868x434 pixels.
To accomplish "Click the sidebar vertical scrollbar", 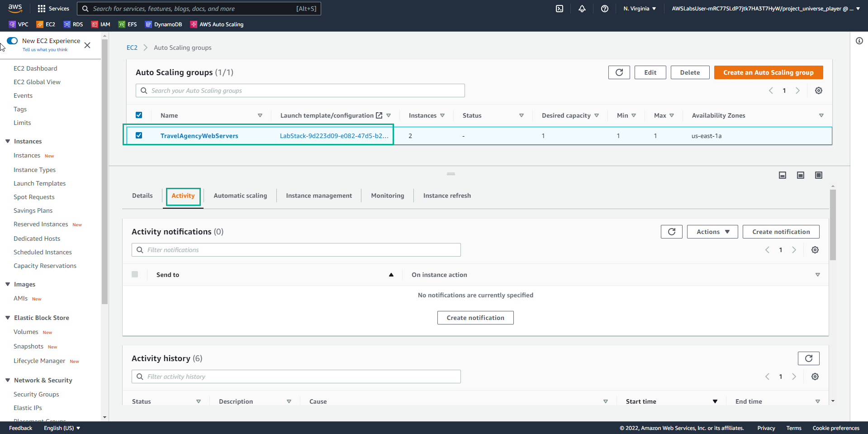I will coord(104,172).
